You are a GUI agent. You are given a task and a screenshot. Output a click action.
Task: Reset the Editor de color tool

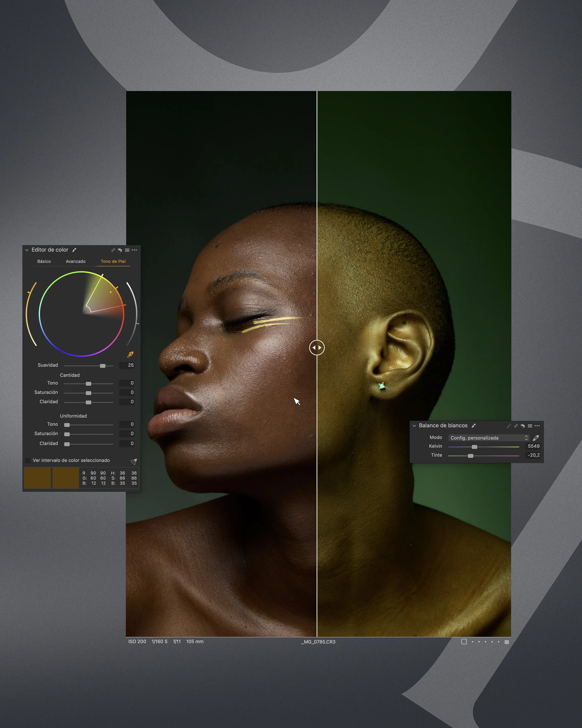120,250
